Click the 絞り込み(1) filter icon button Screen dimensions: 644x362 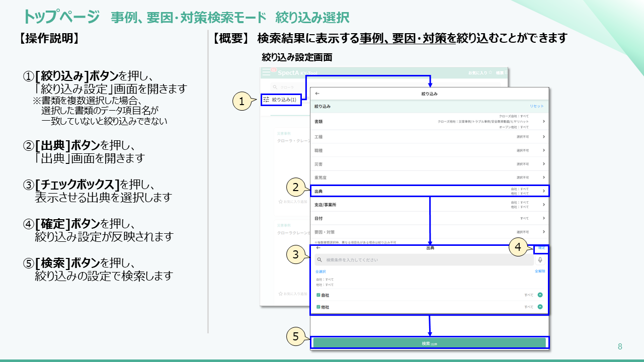click(266, 100)
